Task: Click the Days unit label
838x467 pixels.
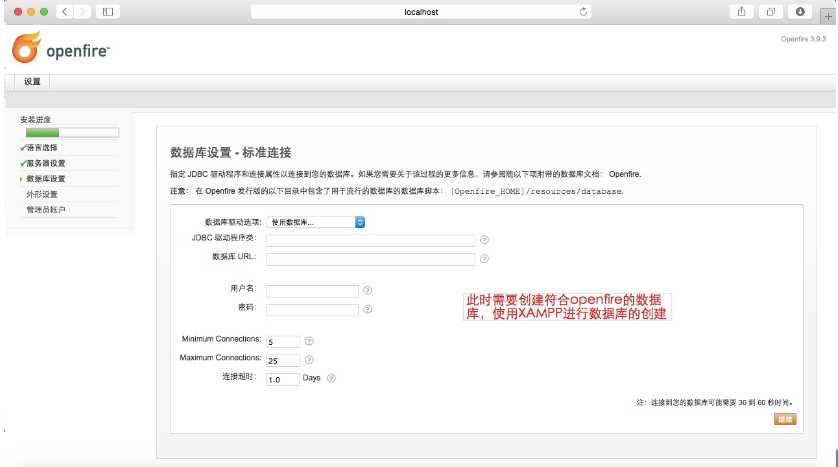Action: (311, 378)
